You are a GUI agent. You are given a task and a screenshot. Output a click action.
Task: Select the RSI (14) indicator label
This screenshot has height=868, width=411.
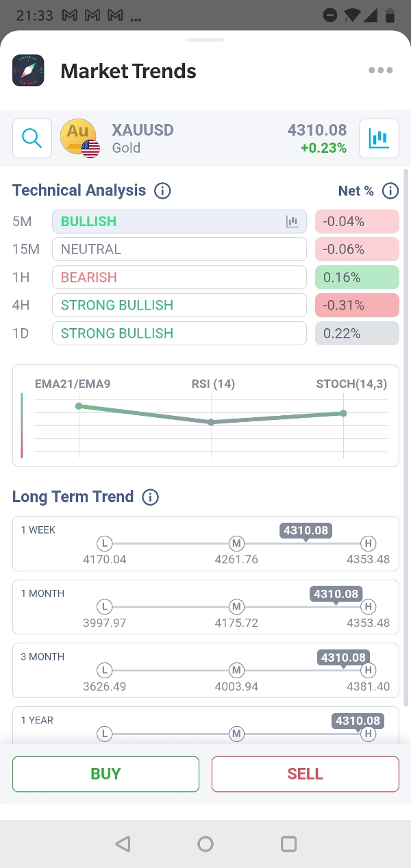[212, 384]
